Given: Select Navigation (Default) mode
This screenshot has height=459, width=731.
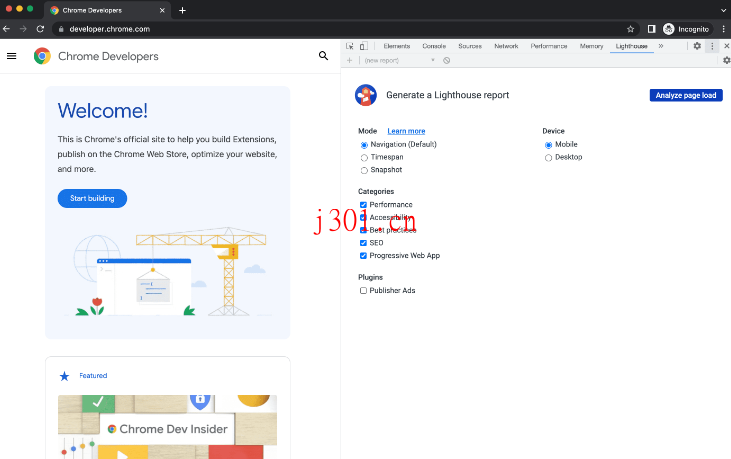Looking at the screenshot, I should (x=364, y=145).
